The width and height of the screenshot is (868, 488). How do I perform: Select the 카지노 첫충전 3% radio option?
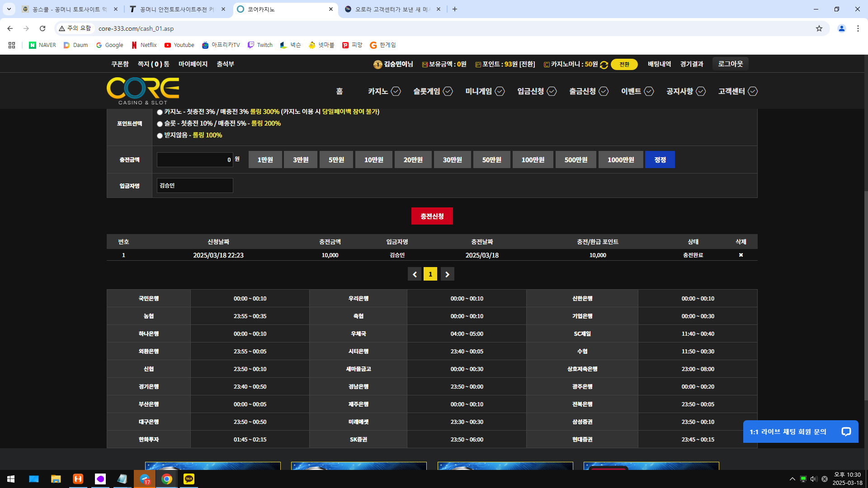tap(160, 112)
